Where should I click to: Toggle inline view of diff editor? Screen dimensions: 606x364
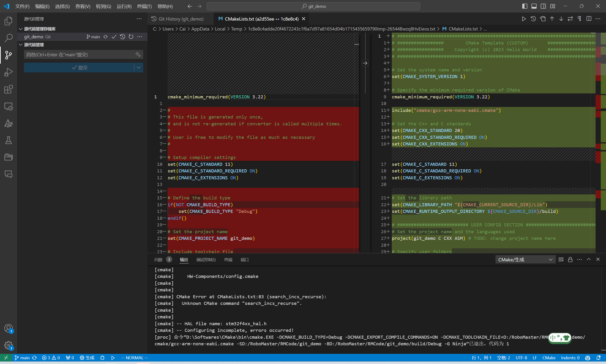click(x=589, y=19)
